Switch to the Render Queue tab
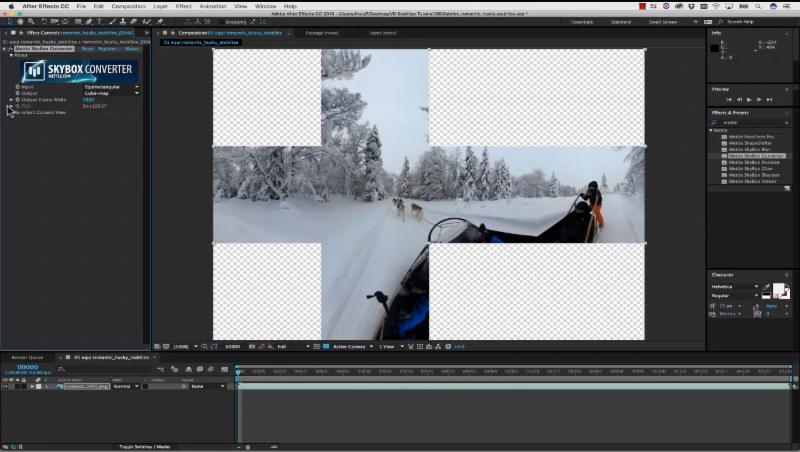Screen dimensions: 800x452 tap(27, 357)
